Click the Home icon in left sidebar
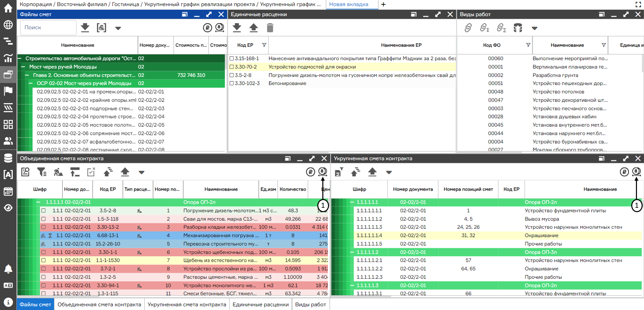The height and width of the screenshot is (310, 644). 8,8
